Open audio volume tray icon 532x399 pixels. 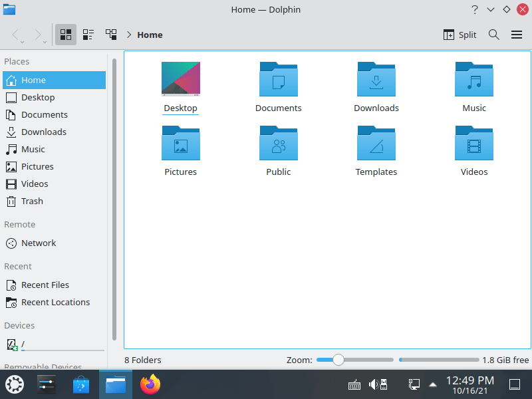374,385
